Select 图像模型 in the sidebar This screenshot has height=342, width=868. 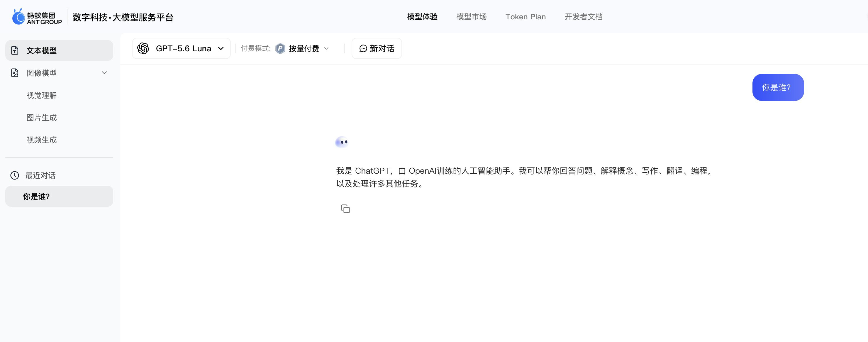[x=59, y=73]
